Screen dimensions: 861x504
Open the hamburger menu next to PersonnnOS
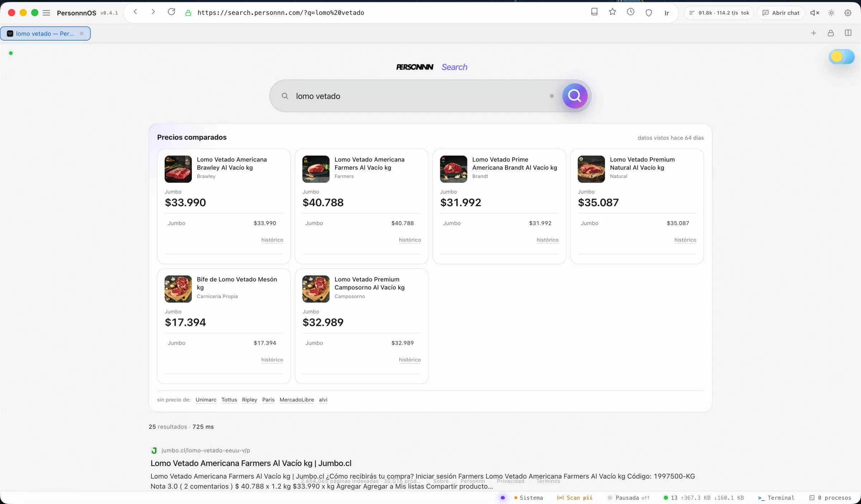click(46, 13)
